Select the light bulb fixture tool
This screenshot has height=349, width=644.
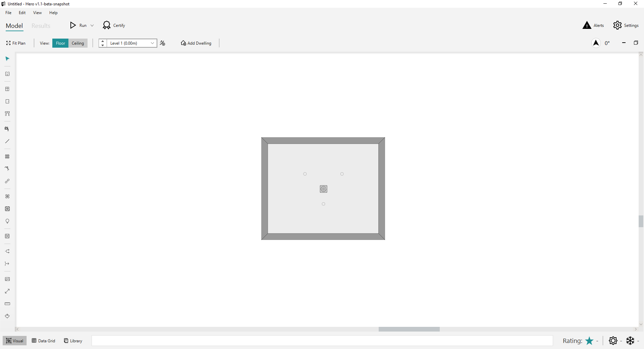point(7,221)
